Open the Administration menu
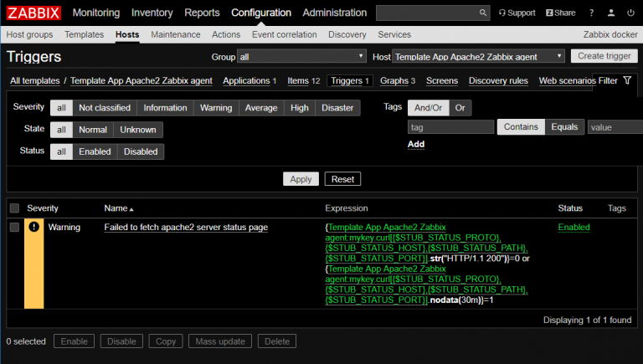Viewport: 643px width, 364px height. 335,13
